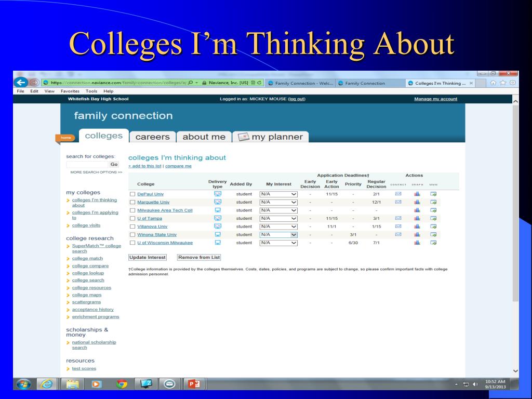Check the box next to Marquette Univ

tap(132, 202)
